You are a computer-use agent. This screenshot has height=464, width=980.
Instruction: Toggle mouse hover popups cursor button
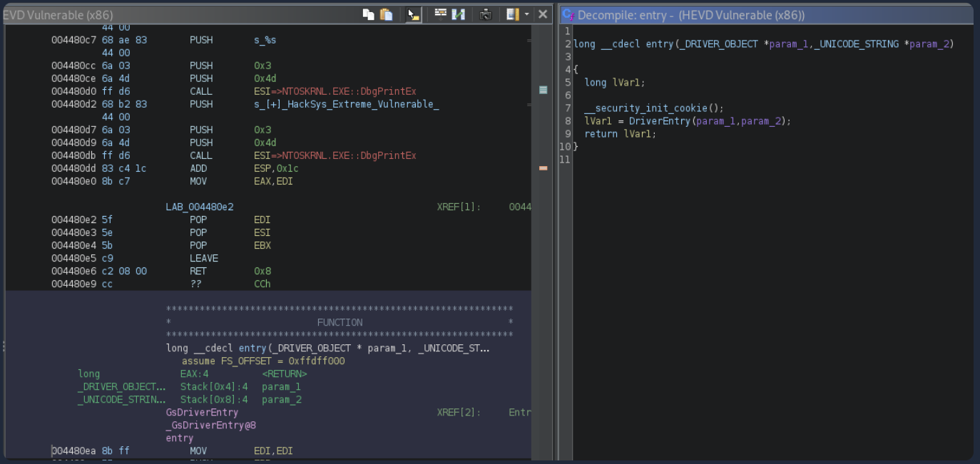413,14
